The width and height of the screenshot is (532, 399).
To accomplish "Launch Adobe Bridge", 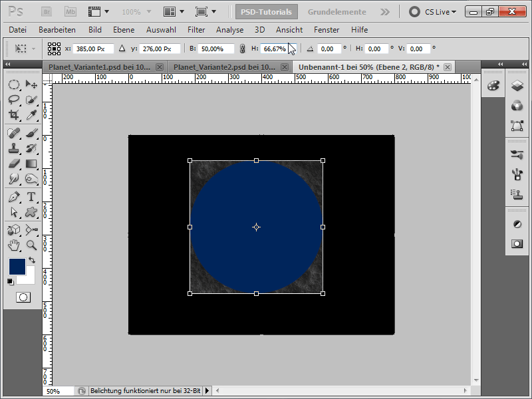I will 47,12.
